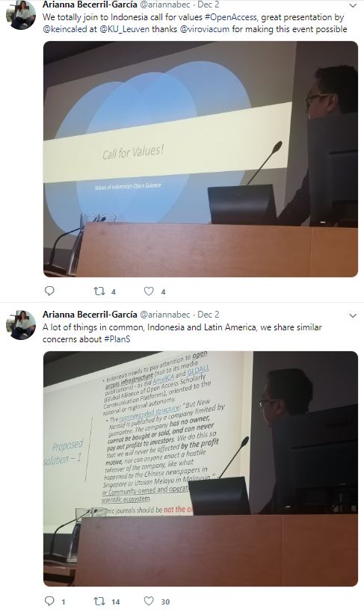
Task: Click the Dec 2 timestamp on second tweet
Action: [209, 315]
